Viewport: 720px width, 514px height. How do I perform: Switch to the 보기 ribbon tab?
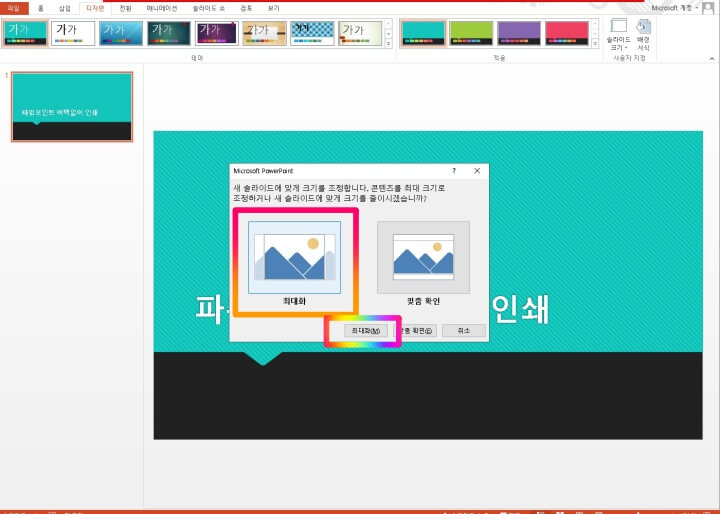click(x=274, y=8)
